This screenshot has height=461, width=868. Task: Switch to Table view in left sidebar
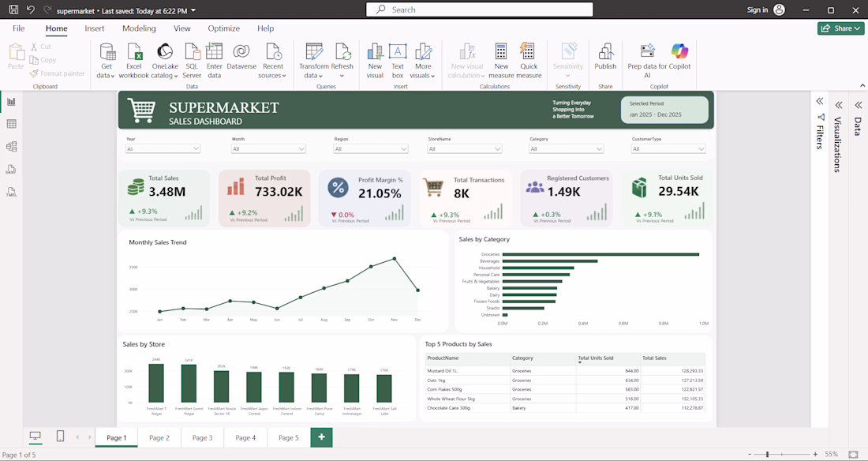pos(11,124)
